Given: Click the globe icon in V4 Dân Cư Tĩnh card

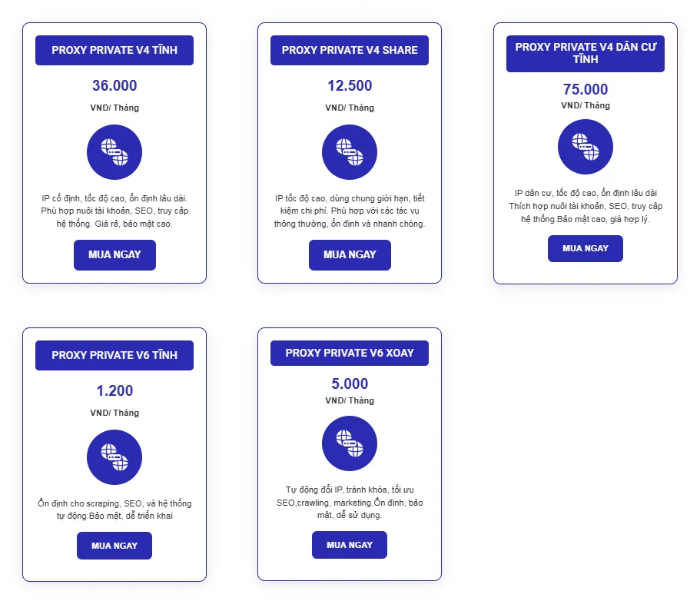Looking at the screenshot, I should click(x=586, y=147).
